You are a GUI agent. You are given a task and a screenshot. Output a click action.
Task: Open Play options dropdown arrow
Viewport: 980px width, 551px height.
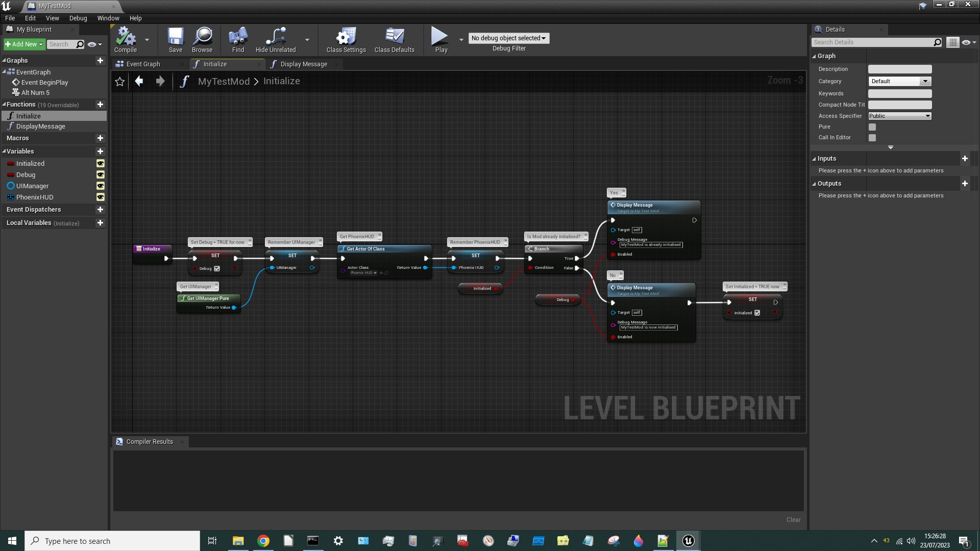click(x=461, y=40)
